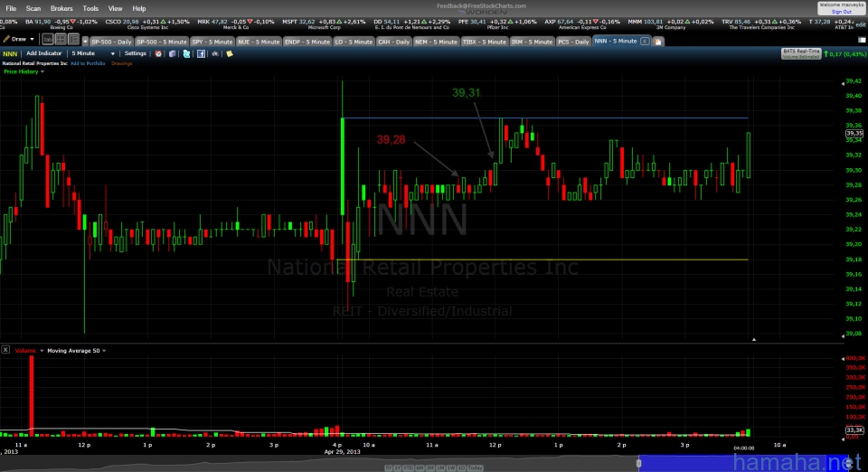Click the camera snapshot icon
The height and width of the screenshot is (472, 868).
(215, 53)
